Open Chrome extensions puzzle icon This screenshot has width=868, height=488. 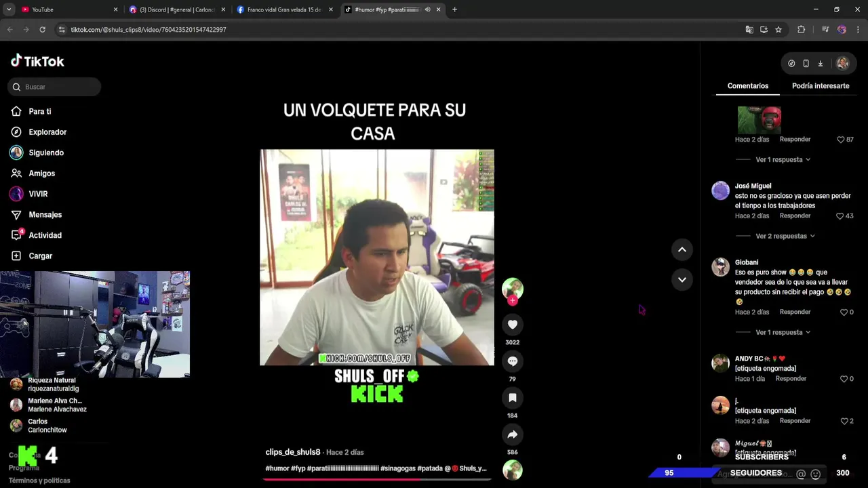801,30
